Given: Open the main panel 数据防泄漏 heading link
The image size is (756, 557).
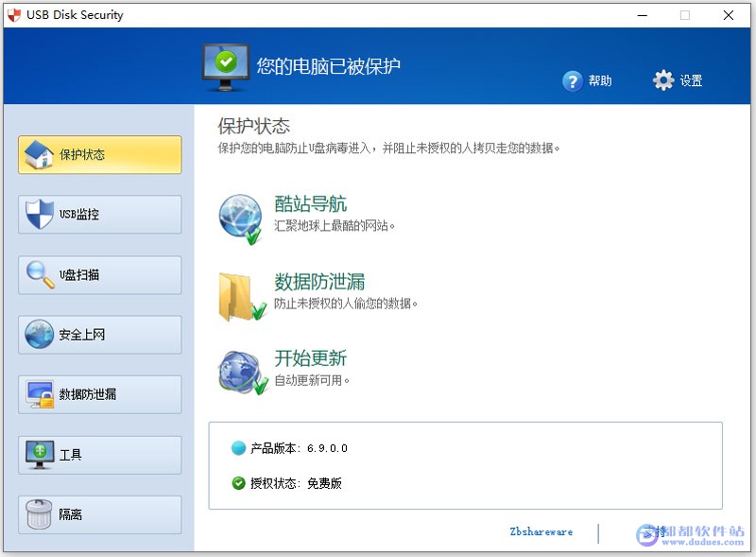Looking at the screenshot, I should click(319, 282).
